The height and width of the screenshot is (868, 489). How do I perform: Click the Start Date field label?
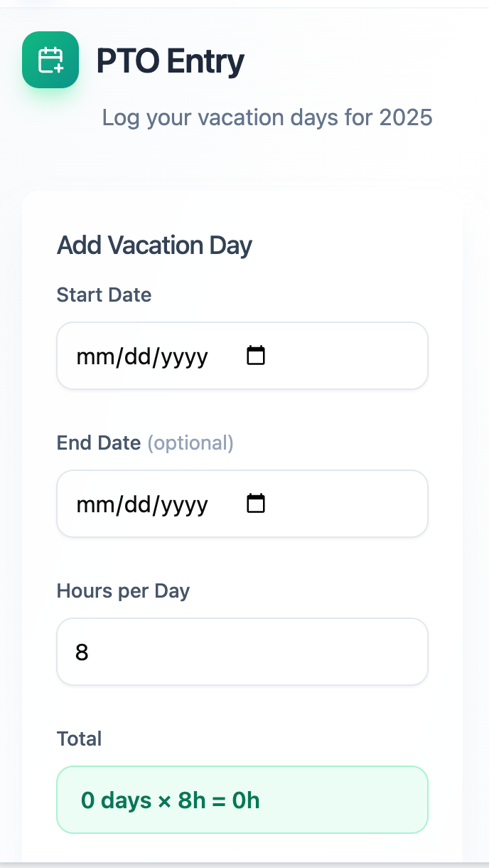tap(104, 295)
